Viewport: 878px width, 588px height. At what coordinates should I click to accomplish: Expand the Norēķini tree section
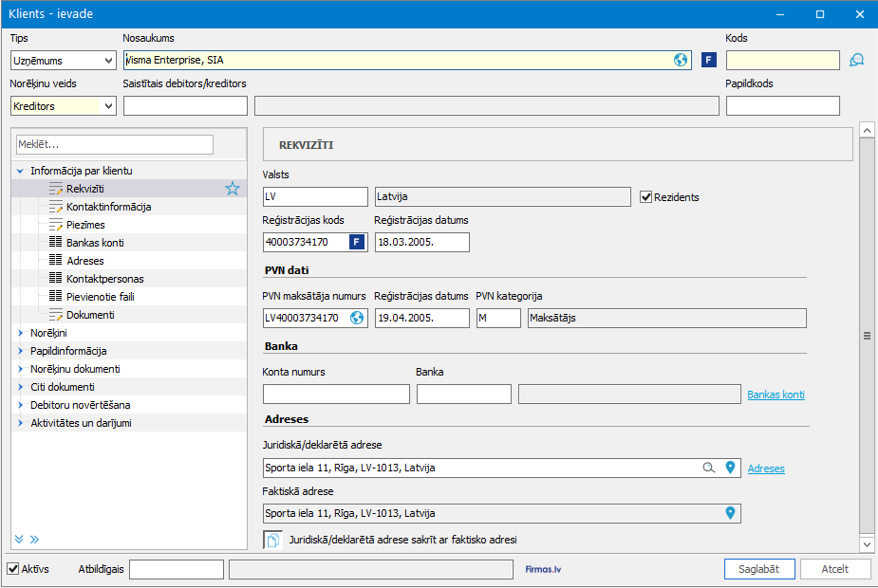[x=20, y=333]
